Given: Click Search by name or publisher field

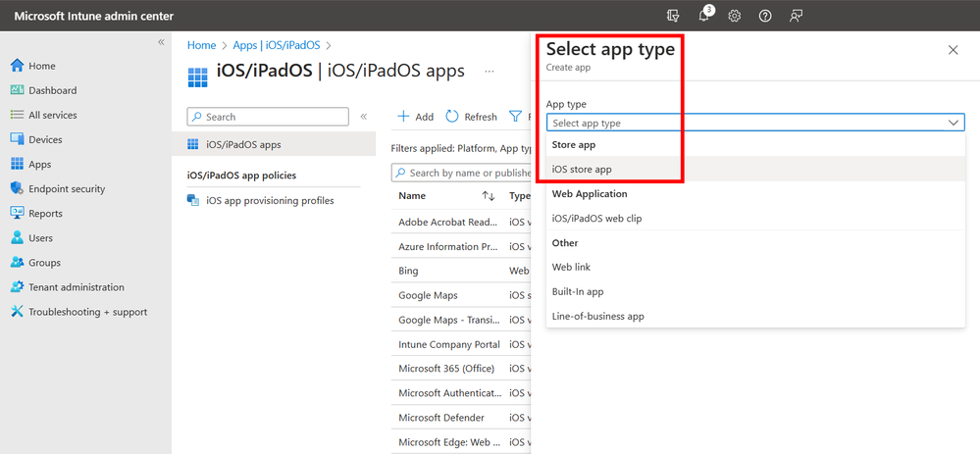Looking at the screenshot, I should click(461, 173).
